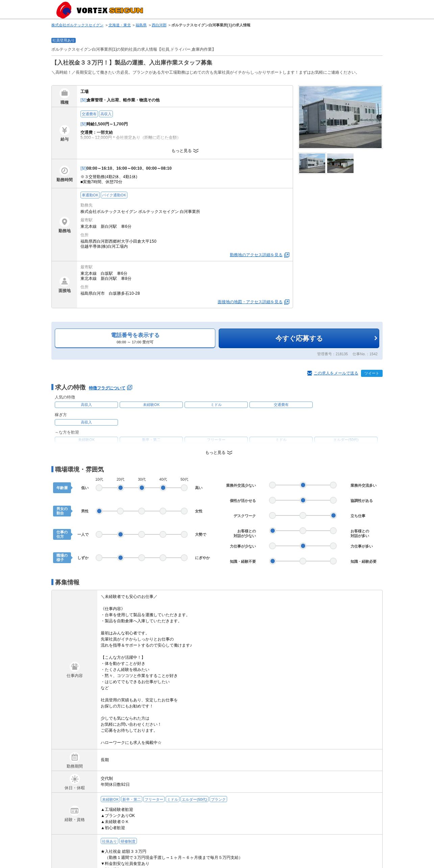Click 今すぐ応募する apply button
The width and height of the screenshot is (434, 868).
(299, 338)
